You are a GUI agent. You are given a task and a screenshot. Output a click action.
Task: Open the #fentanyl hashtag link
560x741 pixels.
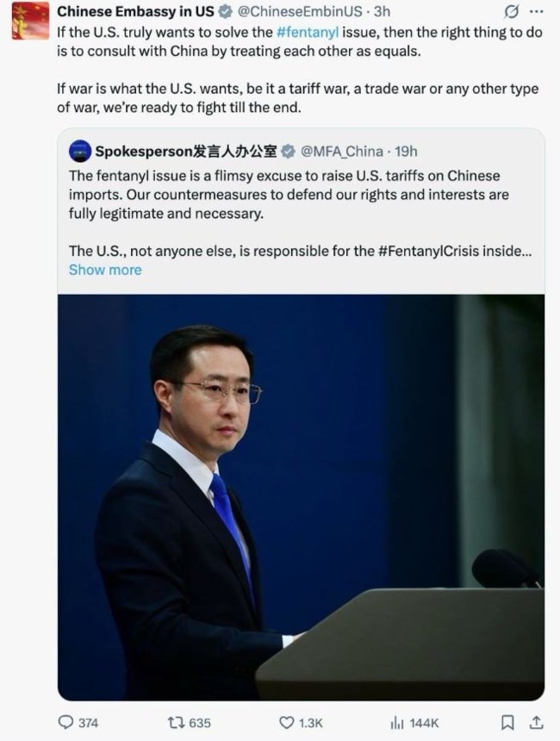pos(308,32)
